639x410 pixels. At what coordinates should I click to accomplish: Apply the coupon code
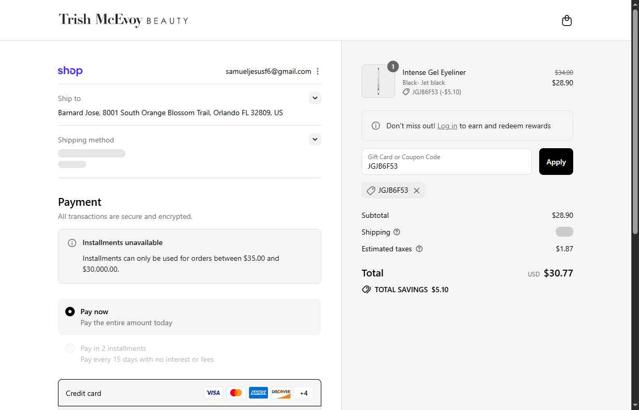[x=556, y=162]
